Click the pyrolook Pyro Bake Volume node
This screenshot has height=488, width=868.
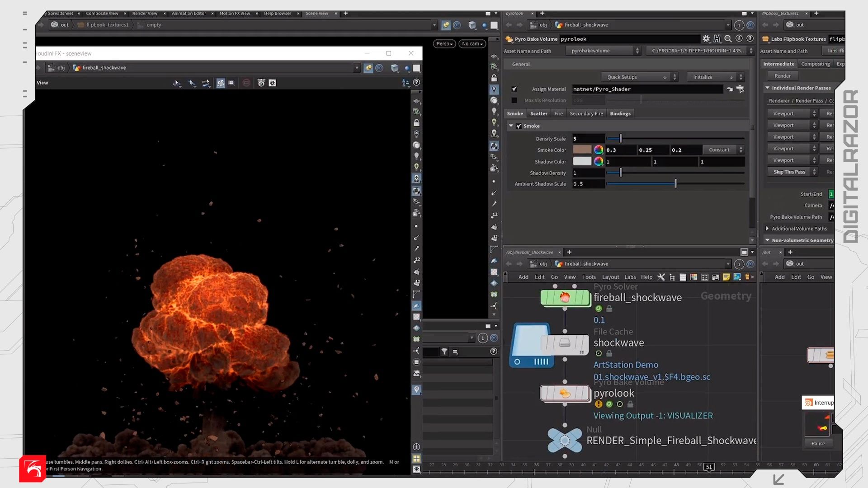[565, 394]
